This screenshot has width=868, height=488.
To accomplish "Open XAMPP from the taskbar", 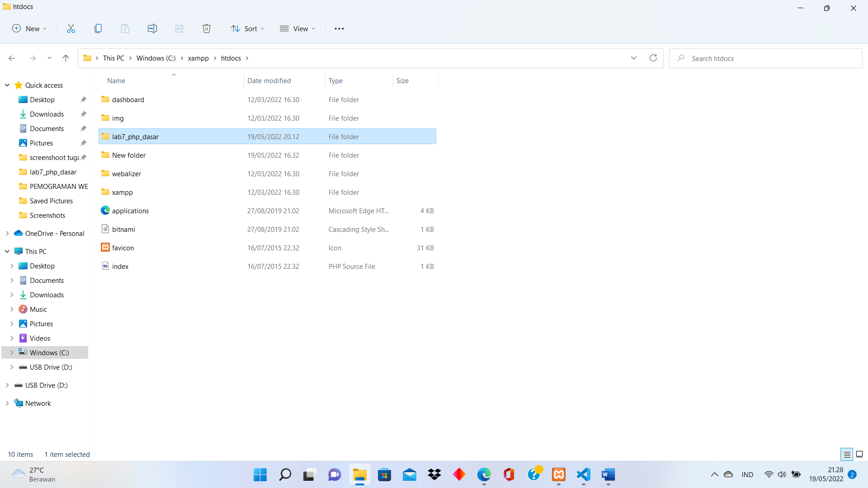I will [x=559, y=474].
